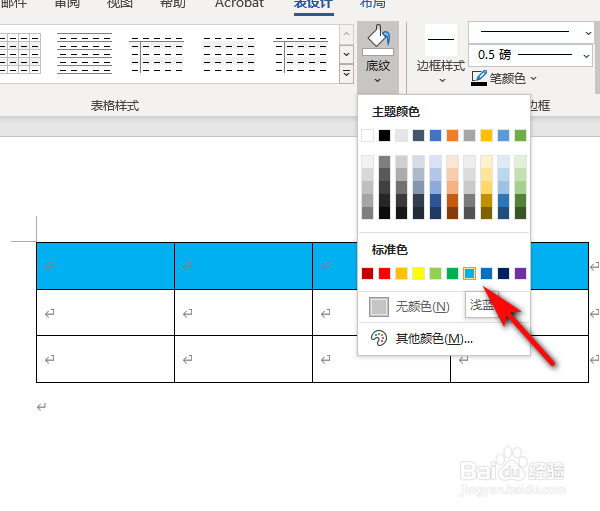Choose the dark red standard color
The image size is (600, 511).
pyautogui.click(x=367, y=273)
